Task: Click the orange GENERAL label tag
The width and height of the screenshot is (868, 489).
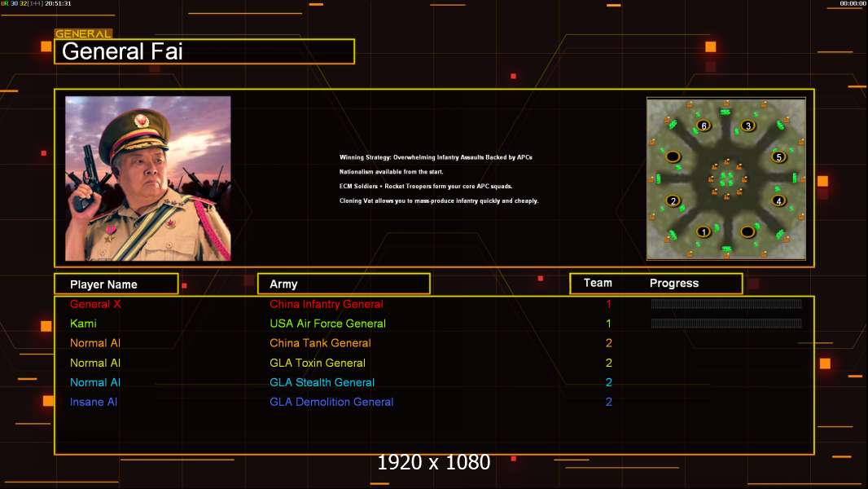Action: click(83, 33)
